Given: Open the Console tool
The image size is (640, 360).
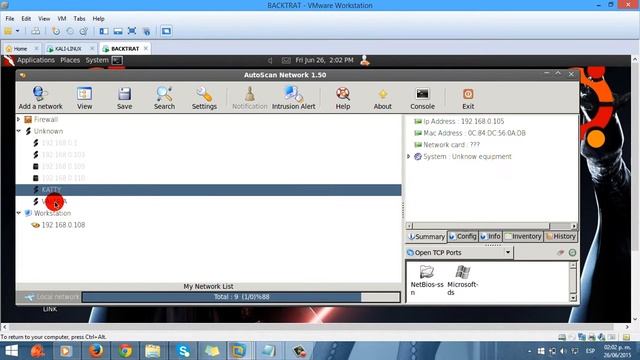Looking at the screenshot, I should (422, 98).
